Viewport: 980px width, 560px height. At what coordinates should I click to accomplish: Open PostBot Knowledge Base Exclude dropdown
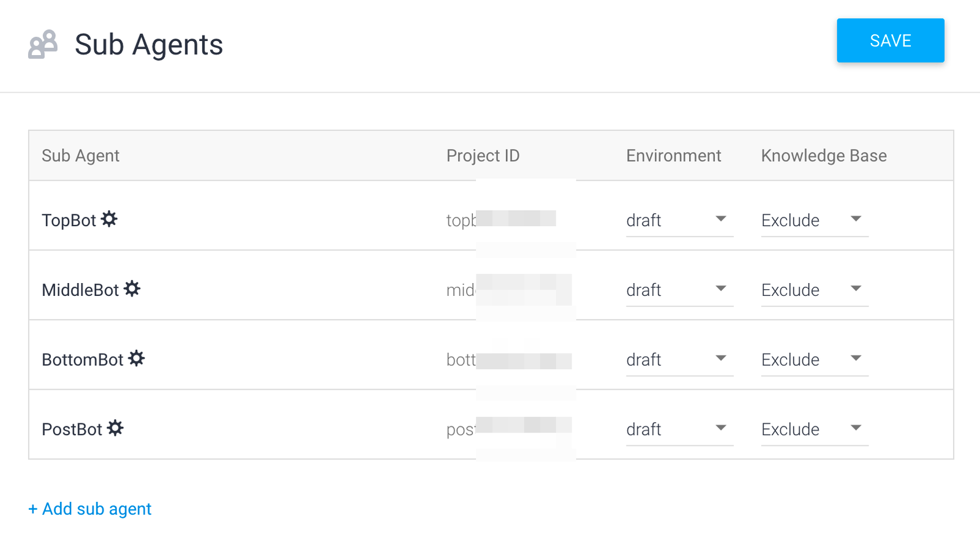click(815, 429)
